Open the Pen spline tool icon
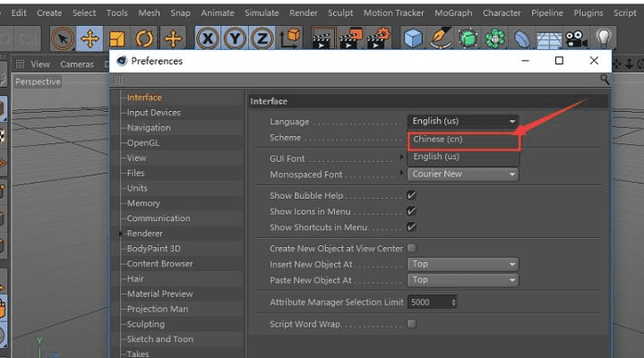 439,38
